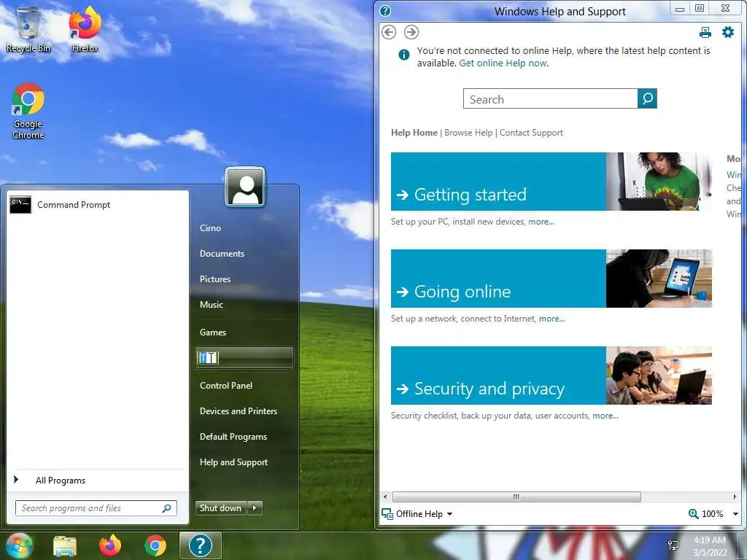Open the Offline Help dropdown

click(449, 514)
